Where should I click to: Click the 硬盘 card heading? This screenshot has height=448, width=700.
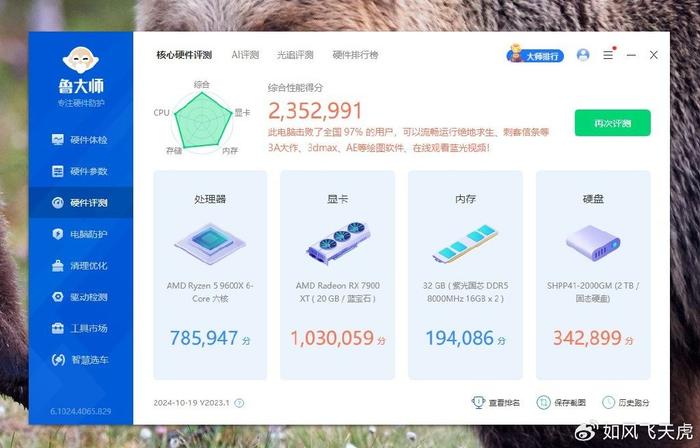(593, 199)
